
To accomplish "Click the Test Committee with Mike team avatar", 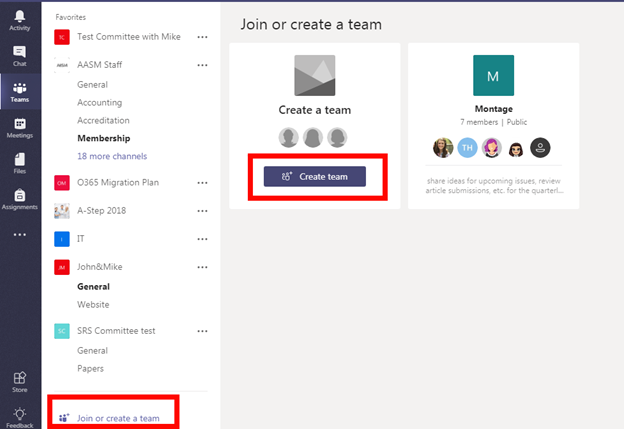I will coord(62,37).
